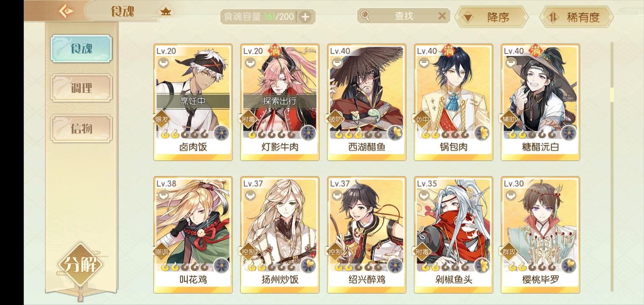Image resolution: width=644 pixels, height=305 pixels.
Task: Tap the gold flower badge on 樱桃毕罗
Action: point(569,266)
